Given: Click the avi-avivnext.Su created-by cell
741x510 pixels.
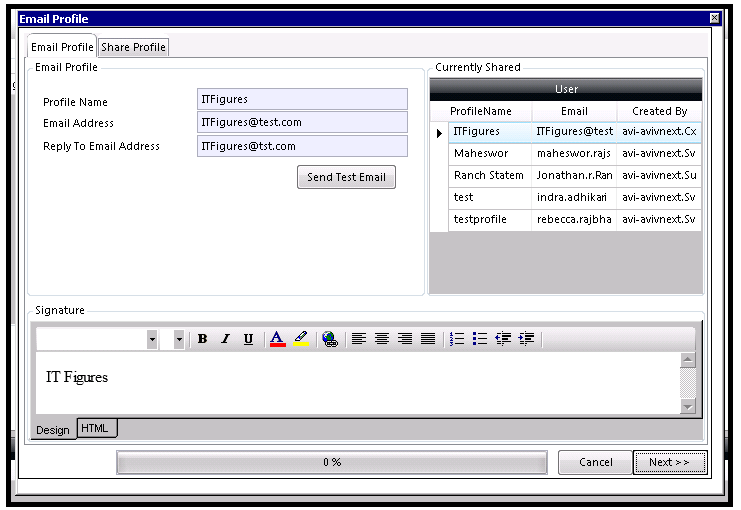Looking at the screenshot, I should [659, 175].
